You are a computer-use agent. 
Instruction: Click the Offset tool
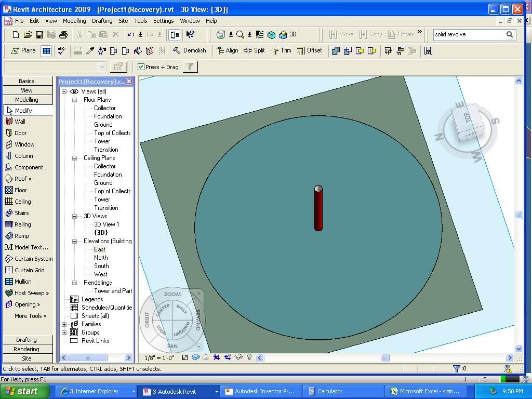[309, 50]
